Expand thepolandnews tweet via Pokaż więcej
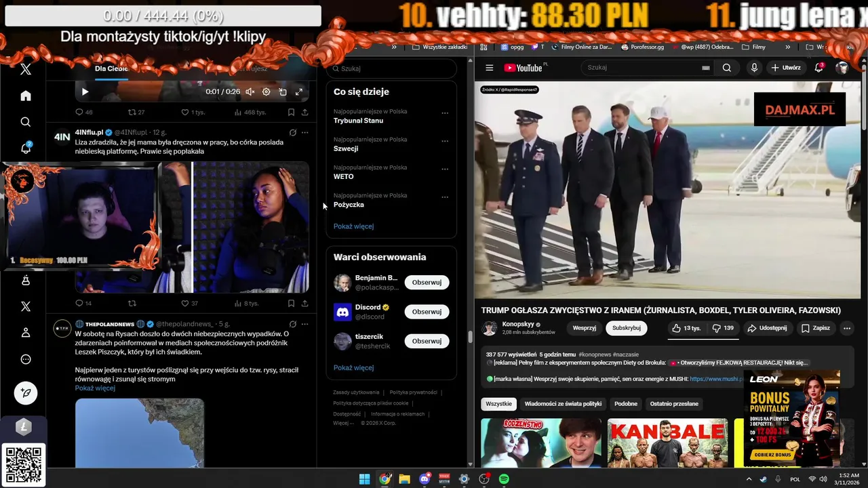Image resolution: width=868 pixels, height=488 pixels. [x=95, y=388]
